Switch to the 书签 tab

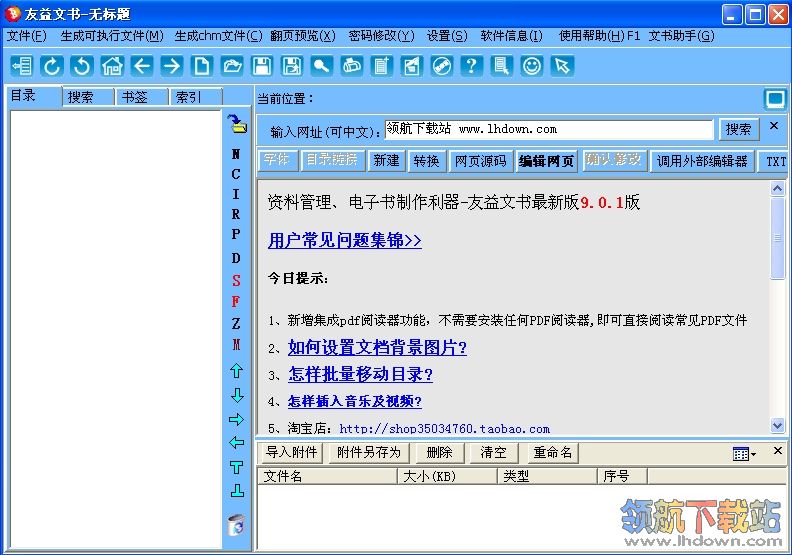pyautogui.click(x=142, y=97)
